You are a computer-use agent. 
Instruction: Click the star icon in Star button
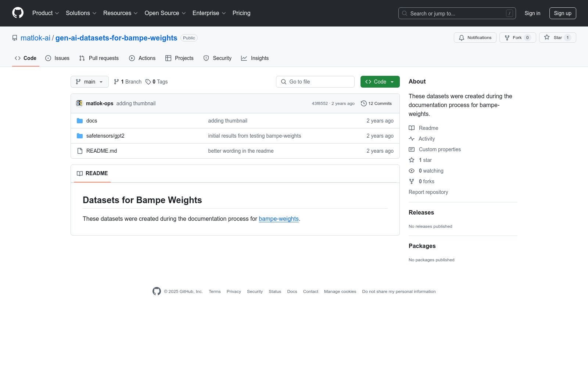point(547,38)
